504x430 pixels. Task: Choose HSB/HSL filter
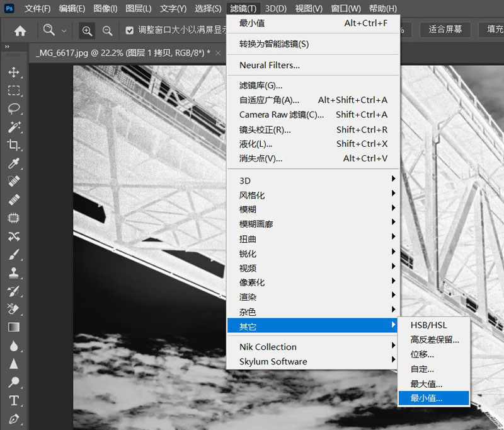click(433, 325)
